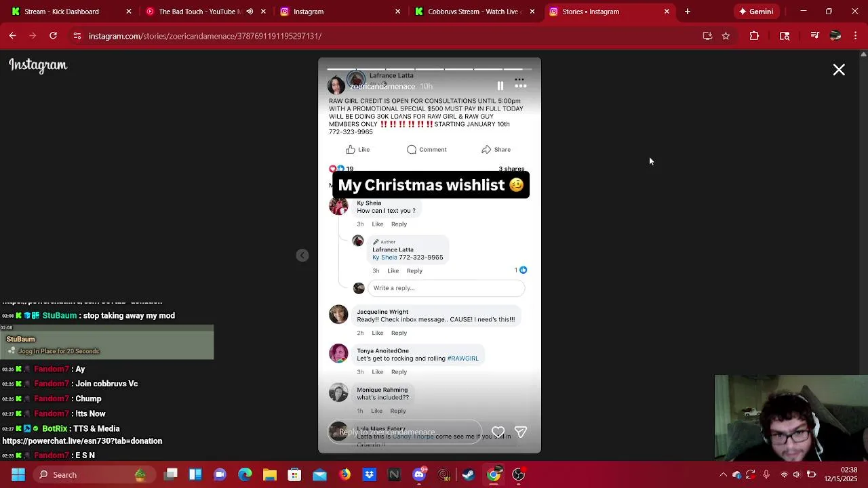Click 'Jogg In Place for 20 Seconds' reward

click(x=58, y=351)
